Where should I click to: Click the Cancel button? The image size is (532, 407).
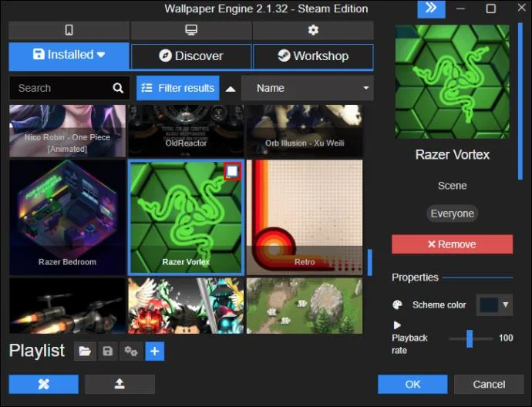point(489,385)
